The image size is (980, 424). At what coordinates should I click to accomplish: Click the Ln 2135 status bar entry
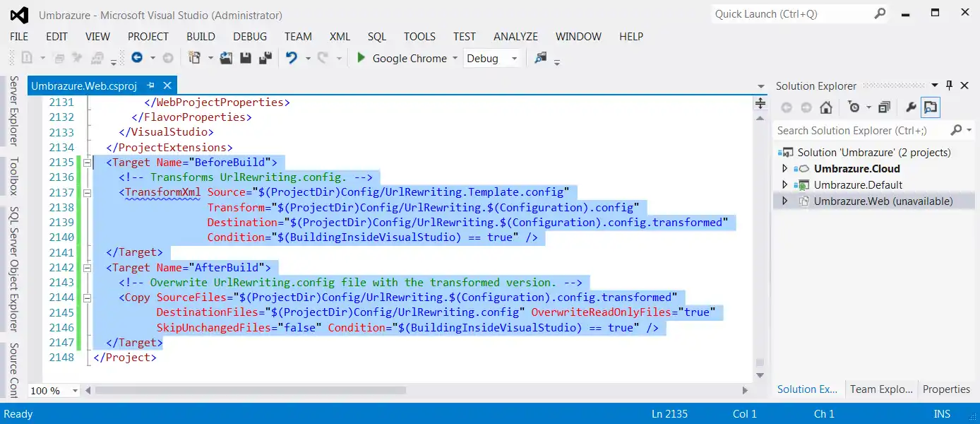pos(669,414)
